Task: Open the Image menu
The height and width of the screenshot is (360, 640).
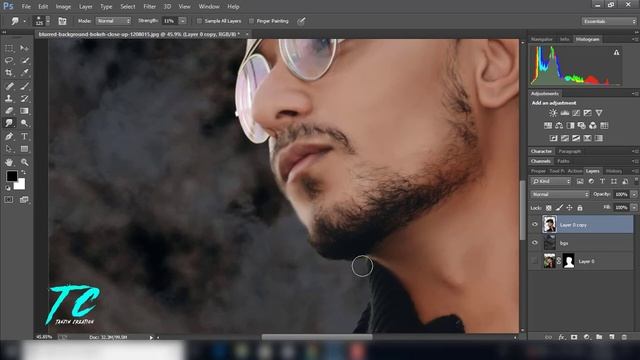Action: click(x=63, y=7)
